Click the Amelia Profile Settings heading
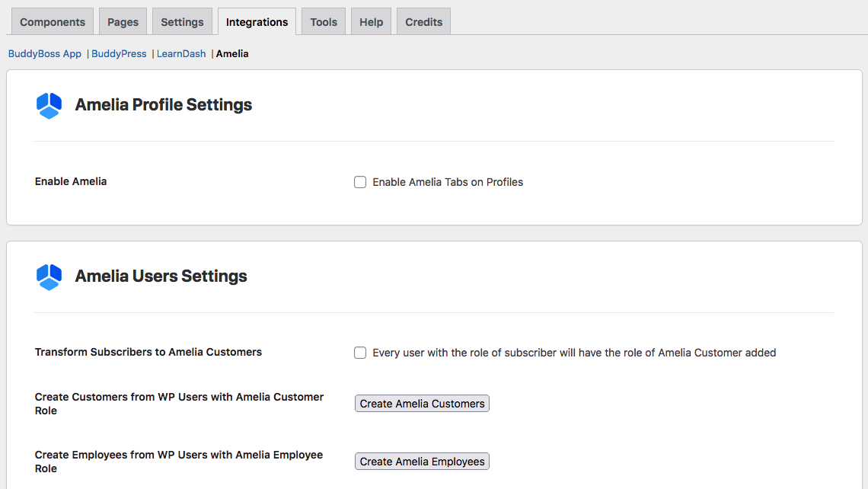The width and height of the screenshot is (868, 489). (164, 105)
